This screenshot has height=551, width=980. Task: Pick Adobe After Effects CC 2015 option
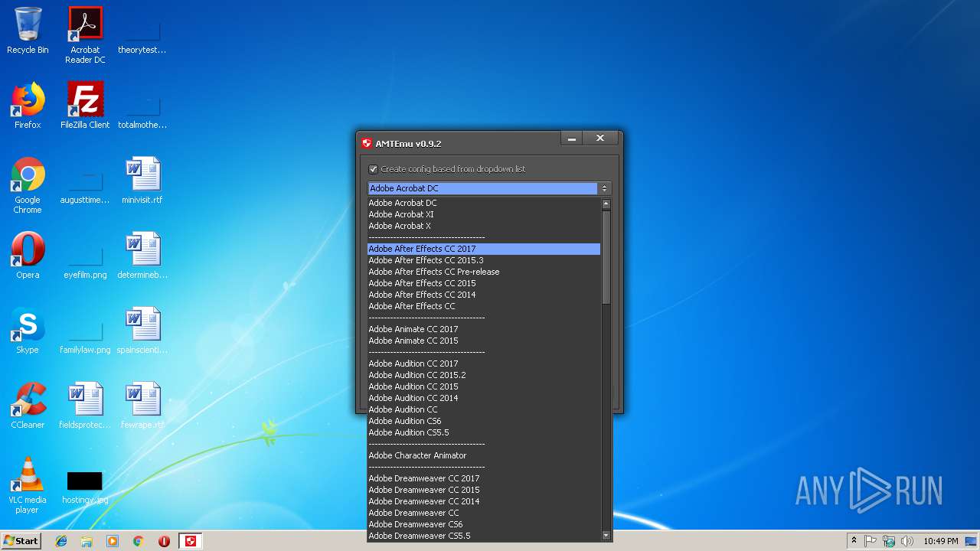[x=484, y=283]
